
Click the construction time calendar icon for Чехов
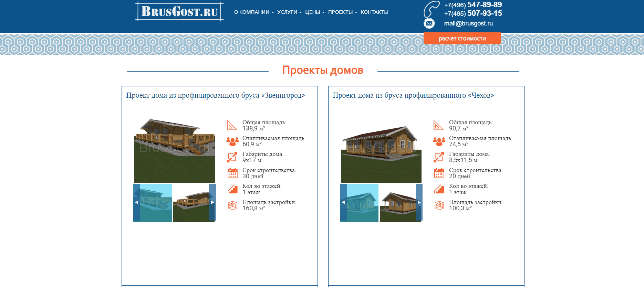pos(439,173)
